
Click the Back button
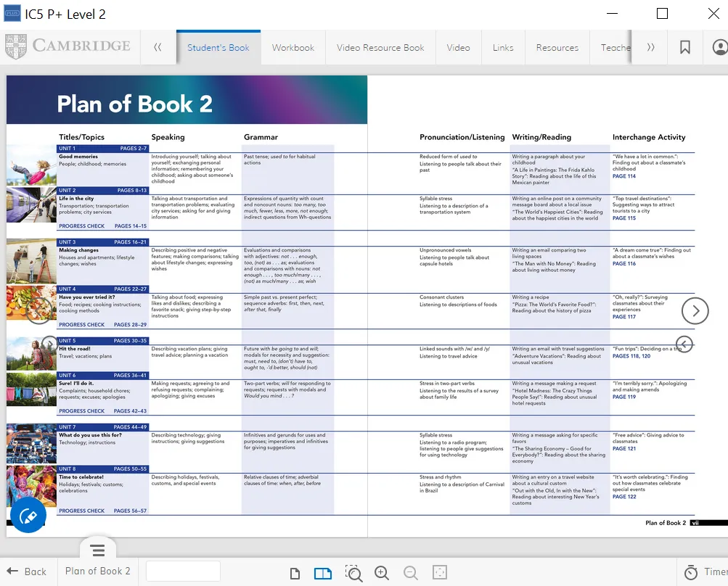coord(26,571)
